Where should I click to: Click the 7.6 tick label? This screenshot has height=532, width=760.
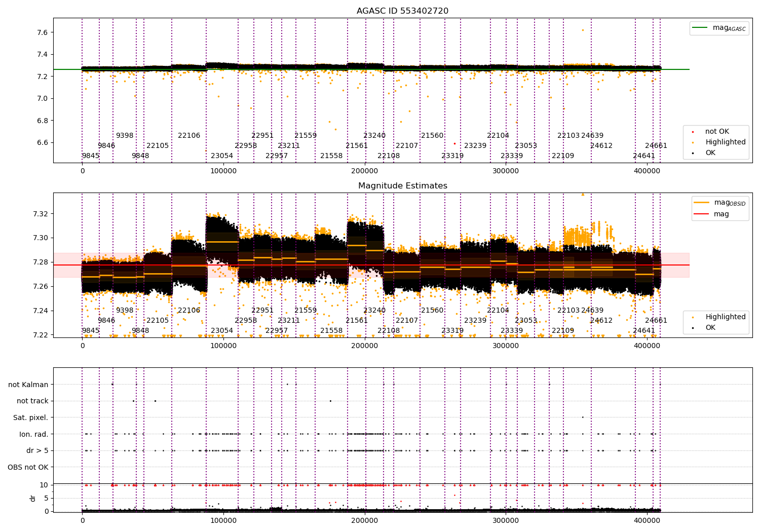tap(43, 32)
